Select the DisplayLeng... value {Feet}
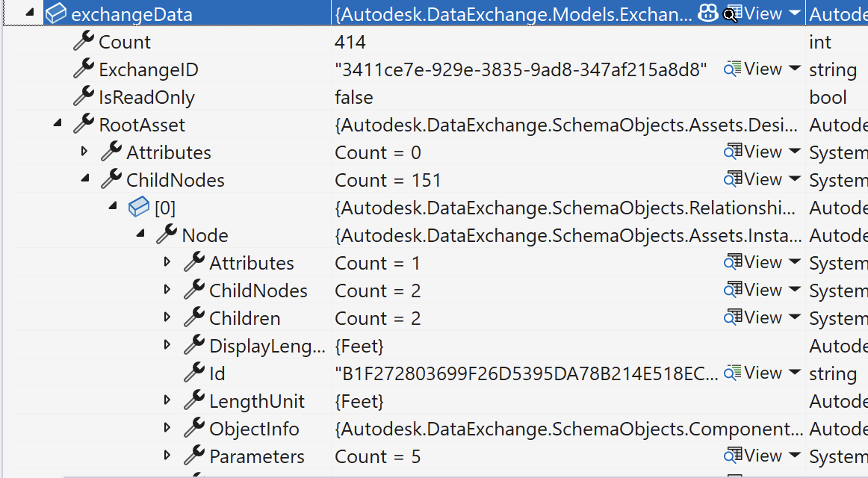Screen dimensions: 868x478 coord(359,347)
